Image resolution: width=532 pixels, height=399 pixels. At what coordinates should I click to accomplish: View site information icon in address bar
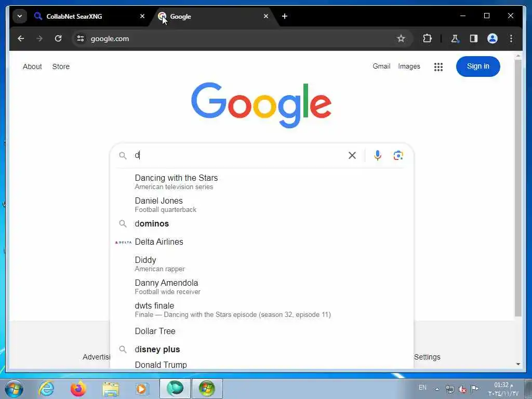(x=81, y=38)
